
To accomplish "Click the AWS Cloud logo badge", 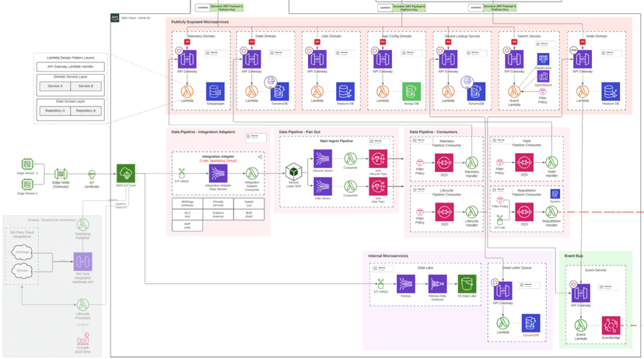I will click(x=115, y=17).
